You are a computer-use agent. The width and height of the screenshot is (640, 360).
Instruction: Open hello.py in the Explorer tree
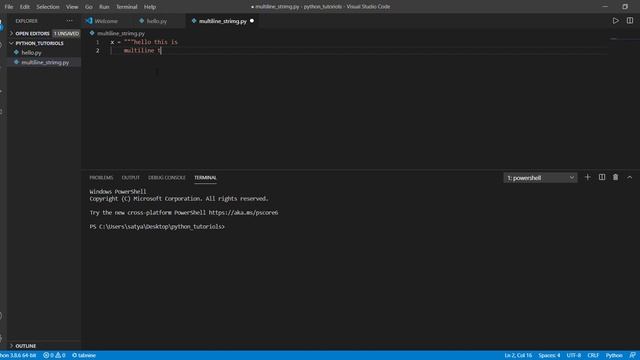pyautogui.click(x=31, y=53)
